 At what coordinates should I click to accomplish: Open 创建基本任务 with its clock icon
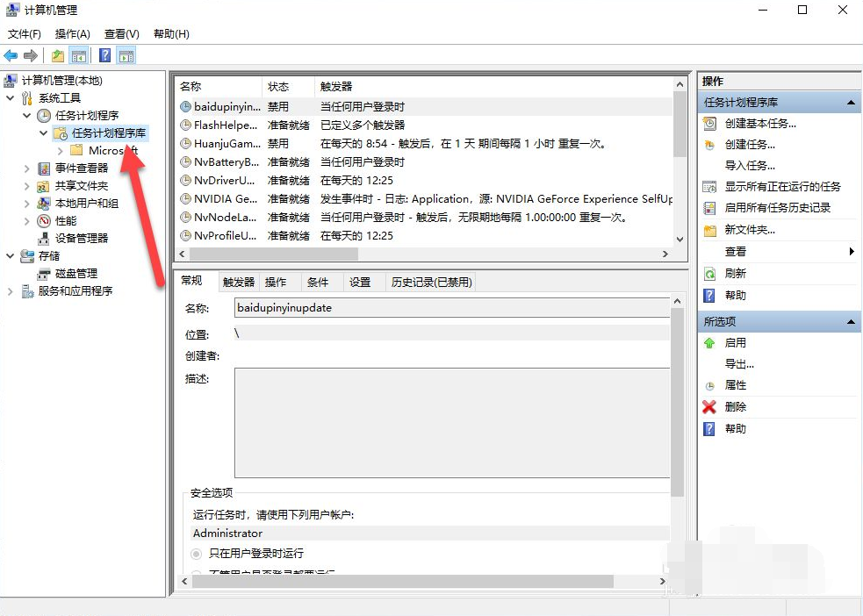click(709, 123)
